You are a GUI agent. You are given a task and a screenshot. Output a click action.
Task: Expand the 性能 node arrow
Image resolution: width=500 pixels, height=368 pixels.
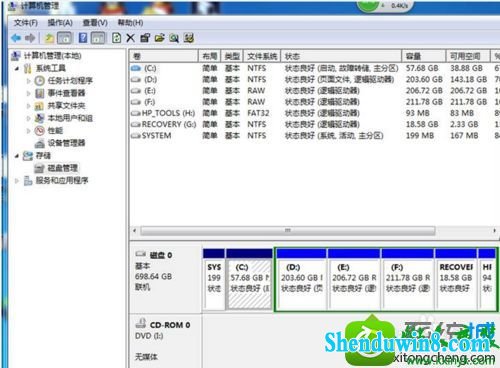[29, 131]
